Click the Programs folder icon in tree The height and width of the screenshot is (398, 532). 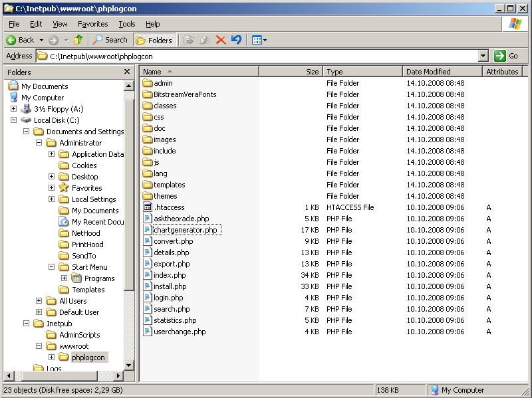tap(76, 278)
